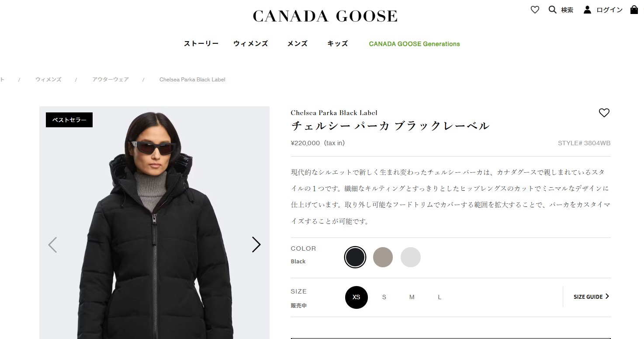Viewport: 644px width, 339px height.
Task: Go to アウターウェア breadcrumb link
Action: 110,80
